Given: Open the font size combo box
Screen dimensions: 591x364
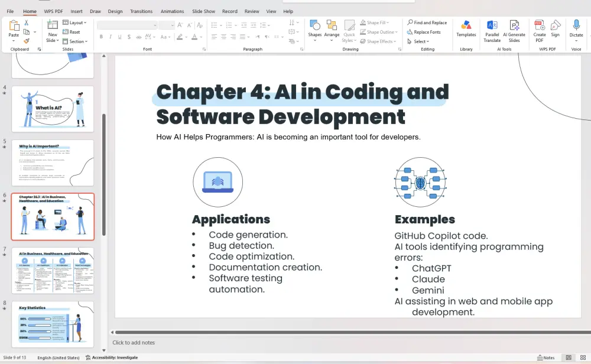Looking at the screenshot, I should pos(166,25).
